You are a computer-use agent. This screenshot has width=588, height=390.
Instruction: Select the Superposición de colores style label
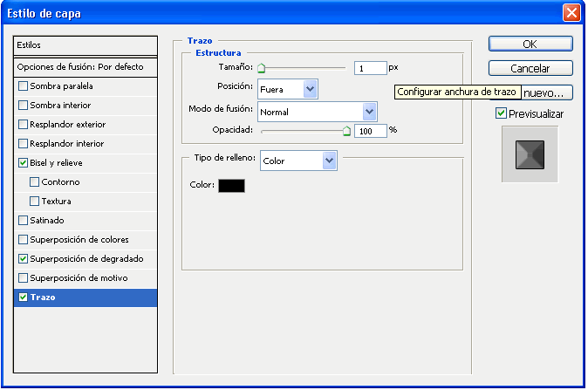coord(79,239)
